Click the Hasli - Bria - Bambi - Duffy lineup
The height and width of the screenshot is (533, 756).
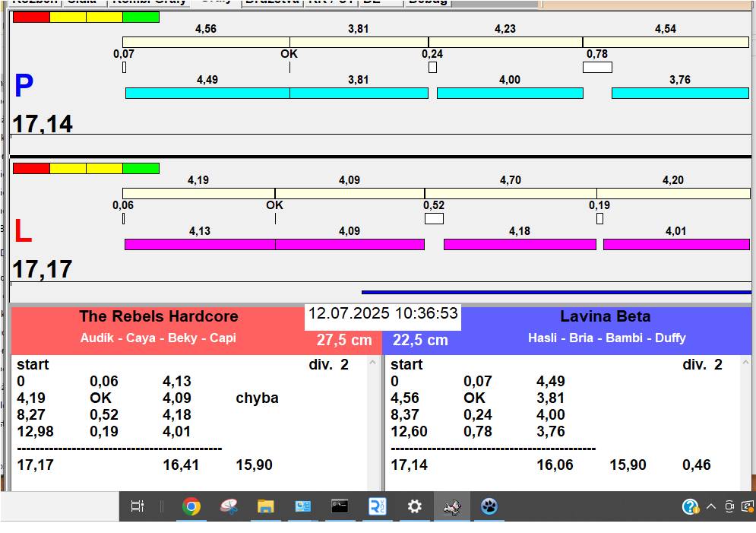(x=607, y=338)
